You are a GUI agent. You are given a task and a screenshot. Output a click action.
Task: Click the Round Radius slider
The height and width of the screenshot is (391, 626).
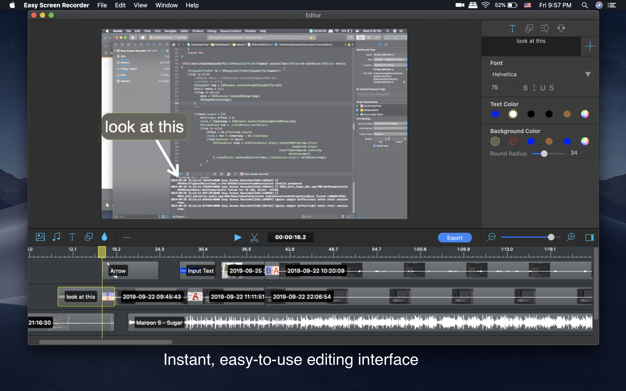coord(548,154)
